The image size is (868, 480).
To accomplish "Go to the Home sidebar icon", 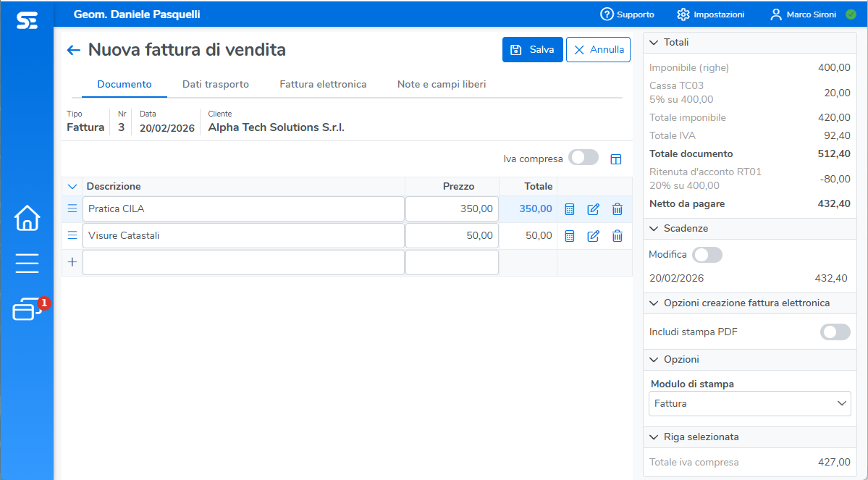I will click(27, 218).
